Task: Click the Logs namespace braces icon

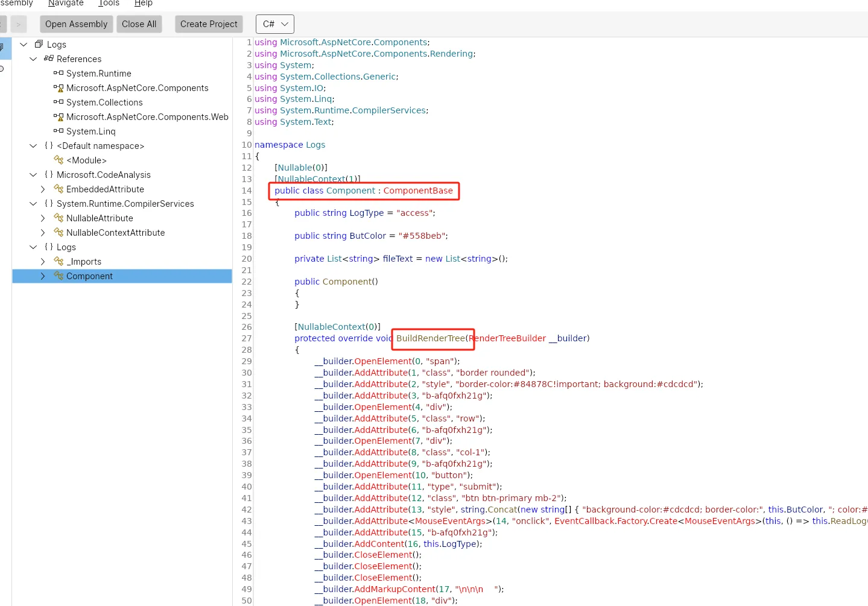Action: 49,247
